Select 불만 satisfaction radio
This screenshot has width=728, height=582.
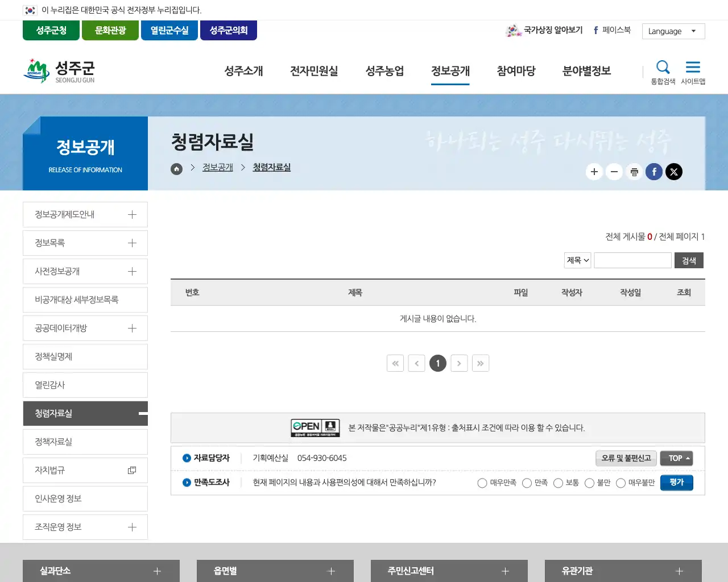point(589,483)
